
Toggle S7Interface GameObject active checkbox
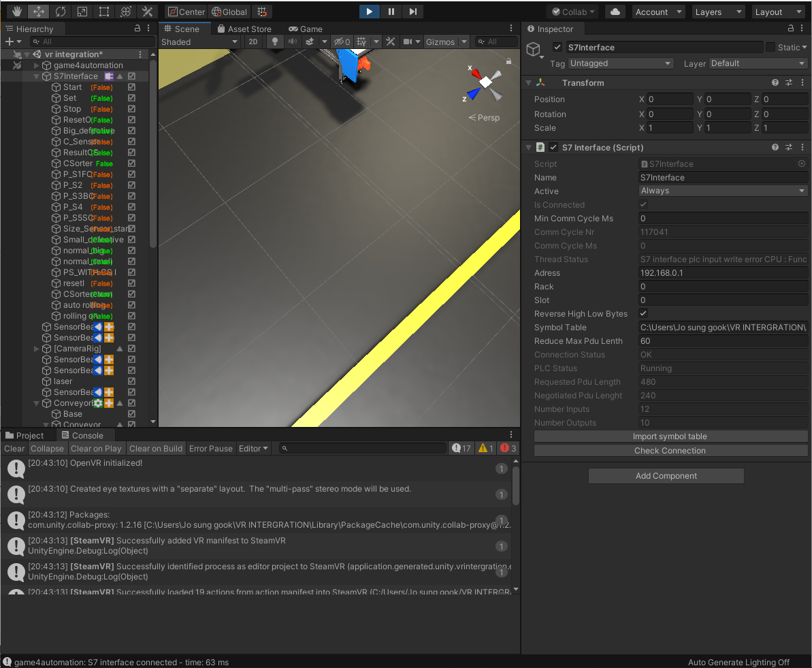(x=557, y=47)
